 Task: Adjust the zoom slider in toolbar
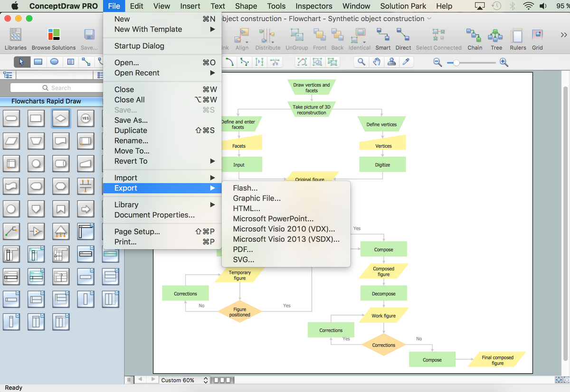(456, 63)
